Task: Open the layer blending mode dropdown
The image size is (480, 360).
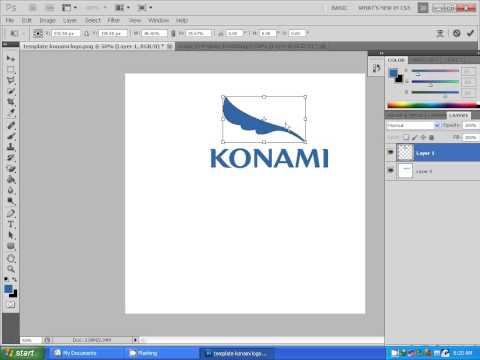Action: [x=413, y=125]
